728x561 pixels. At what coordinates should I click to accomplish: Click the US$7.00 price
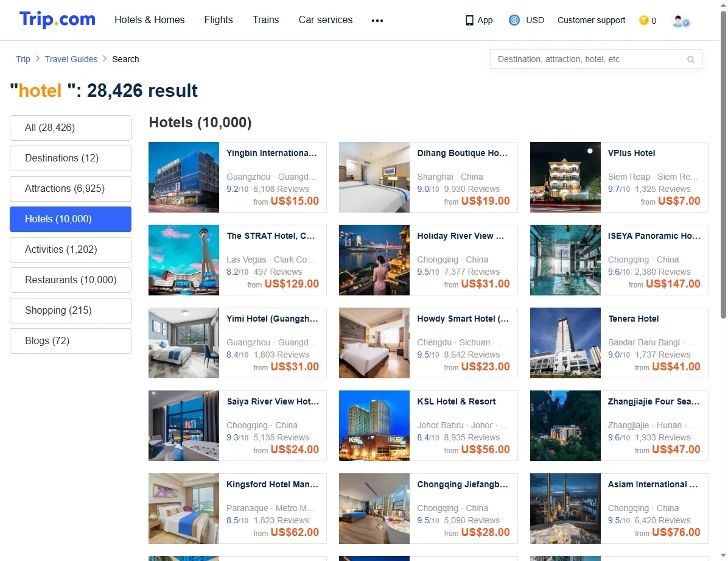679,201
